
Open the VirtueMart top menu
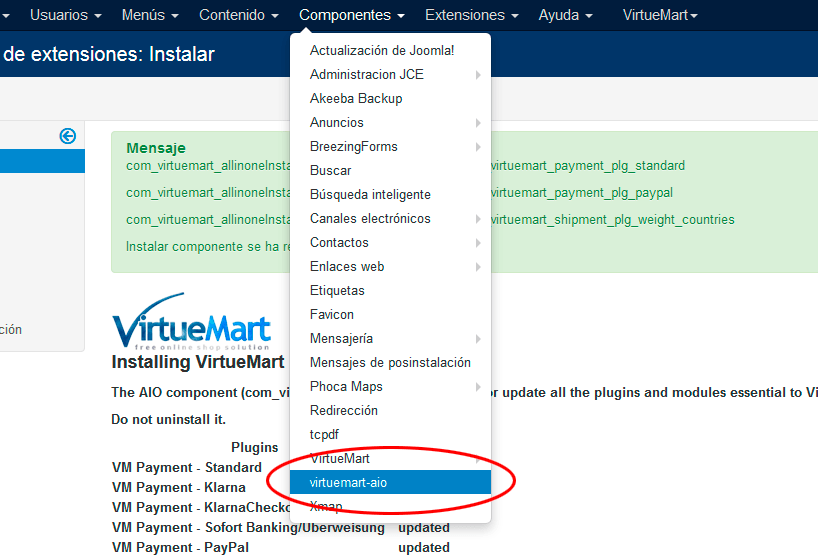[660, 15]
